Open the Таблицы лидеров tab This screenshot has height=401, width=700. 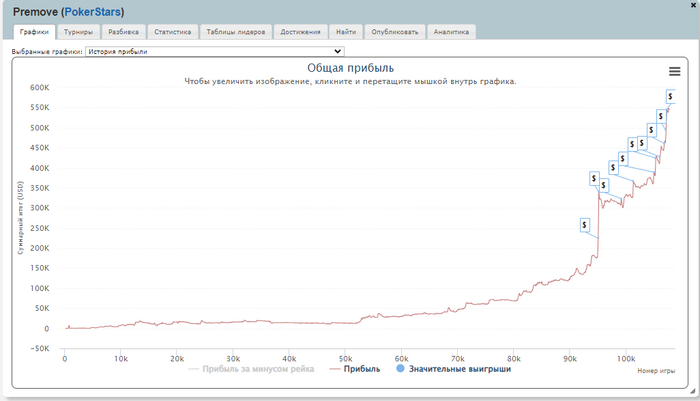click(236, 32)
